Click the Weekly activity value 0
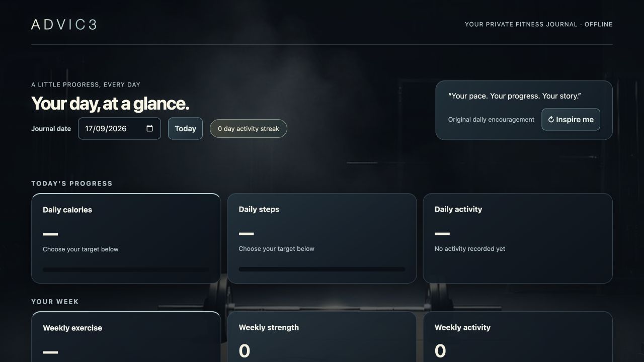Viewport: 644px width, 362px height. [x=440, y=350]
